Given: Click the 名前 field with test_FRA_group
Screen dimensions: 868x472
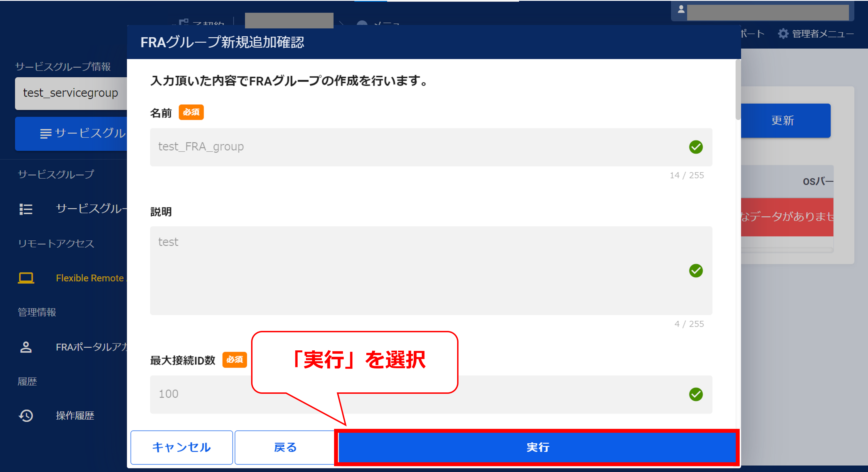Looking at the screenshot, I should tap(404, 147).
